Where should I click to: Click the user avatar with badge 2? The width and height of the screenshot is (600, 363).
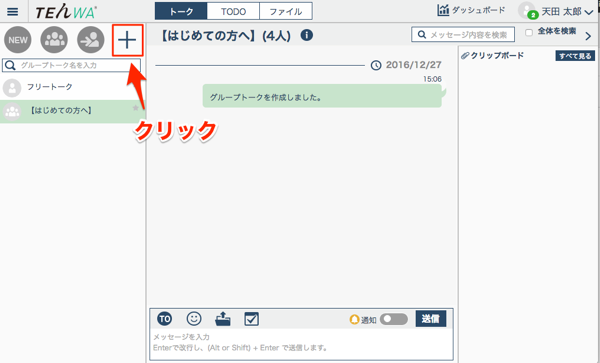point(527,11)
